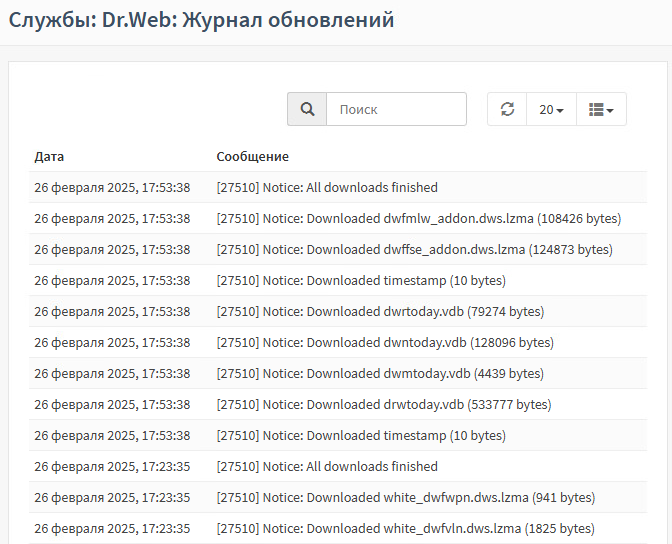Select the drwtoday.vdb (533777 bytes) message
The width and height of the screenshot is (672, 544).
pyautogui.click(x=384, y=405)
